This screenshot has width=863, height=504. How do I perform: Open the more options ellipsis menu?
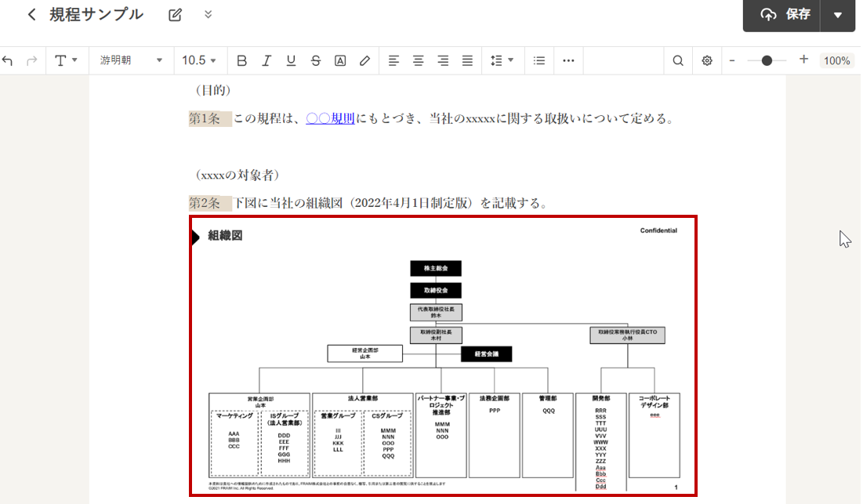(x=568, y=60)
